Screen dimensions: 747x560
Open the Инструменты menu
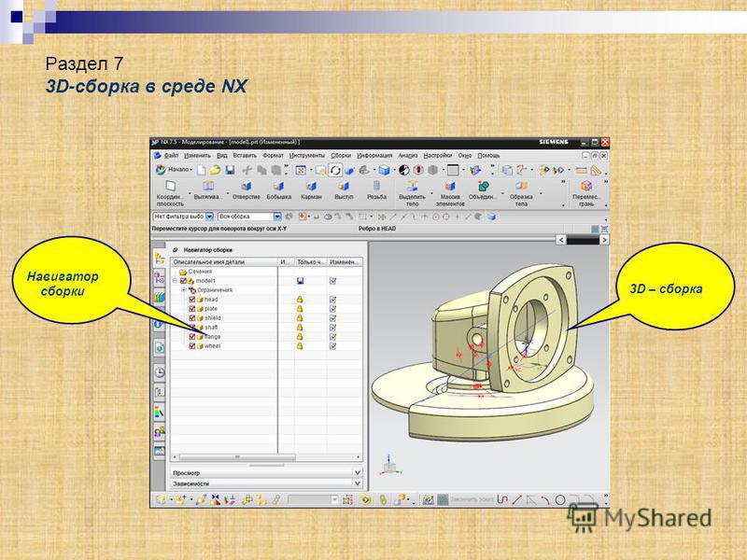pyautogui.click(x=307, y=156)
